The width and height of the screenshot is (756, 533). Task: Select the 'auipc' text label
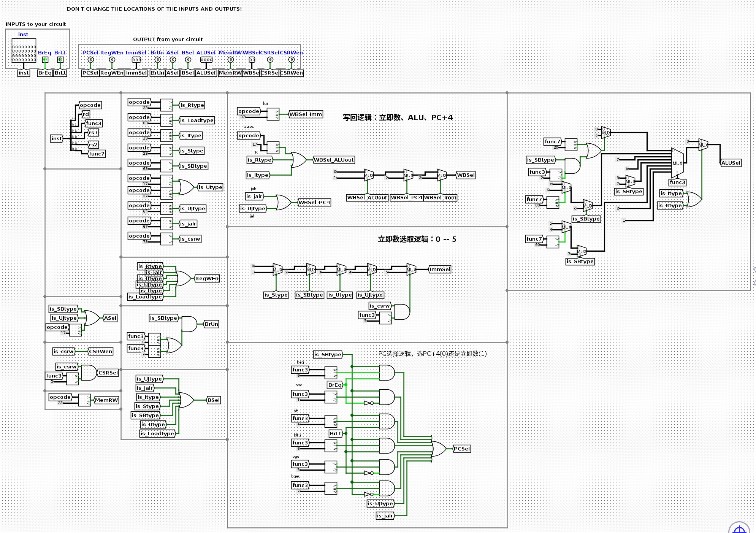249,127
